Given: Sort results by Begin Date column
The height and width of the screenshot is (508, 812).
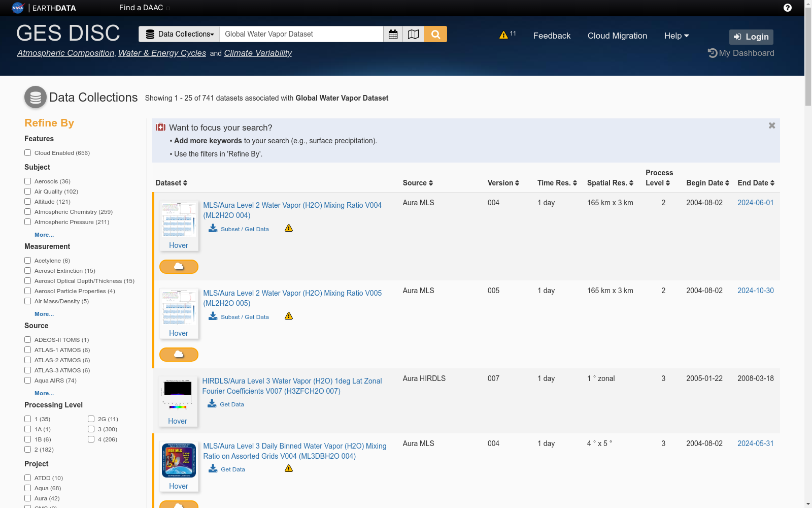Looking at the screenshot, I should click(708, 183).
